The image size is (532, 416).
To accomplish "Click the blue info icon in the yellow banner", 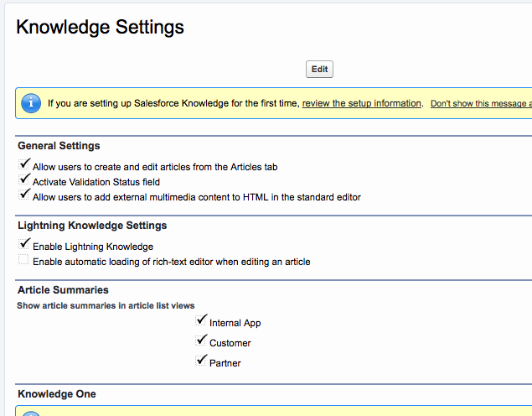I will [x=31, y=103].
